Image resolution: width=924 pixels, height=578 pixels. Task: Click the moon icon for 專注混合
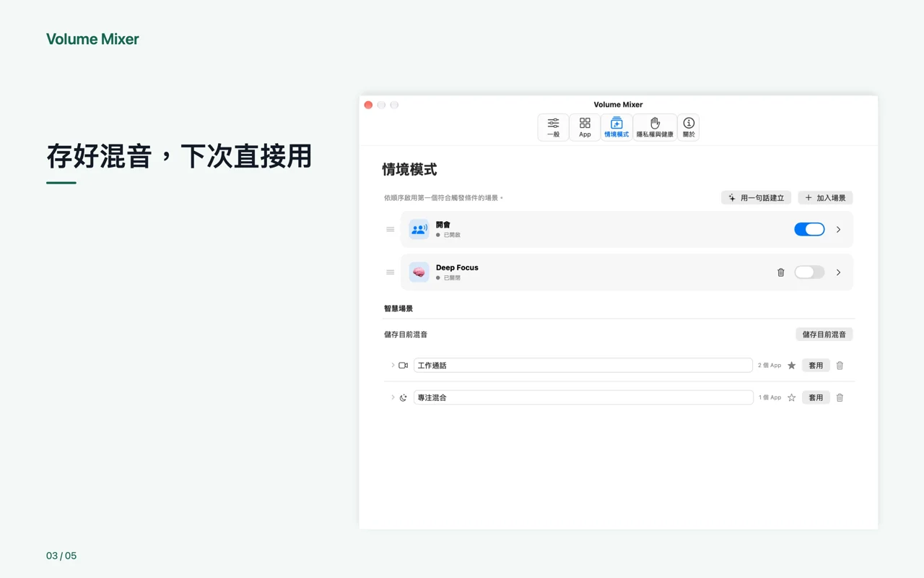coord(404,397)
